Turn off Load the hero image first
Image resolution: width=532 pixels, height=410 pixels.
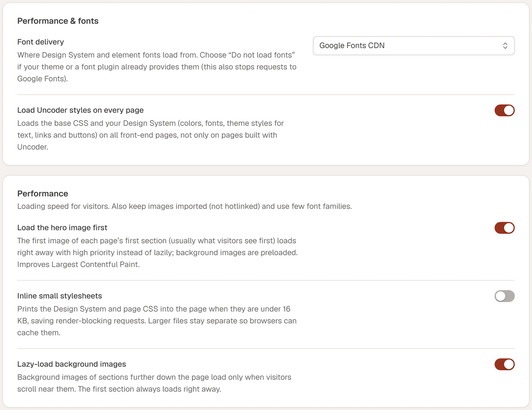pyautogui.click(x=504, y=228)
